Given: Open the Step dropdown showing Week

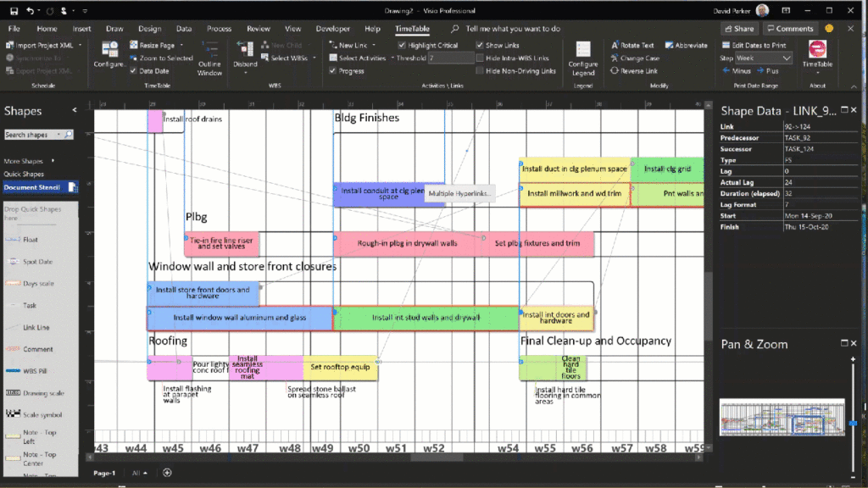Looking at the screenshot, I should (x=763, y=58).
